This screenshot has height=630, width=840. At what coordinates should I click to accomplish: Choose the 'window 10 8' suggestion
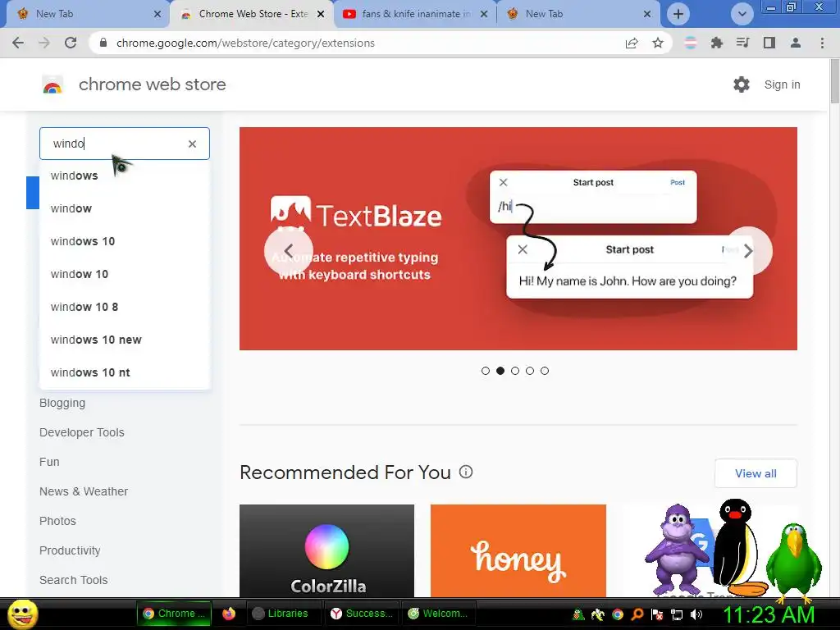(x=125, y=307)
